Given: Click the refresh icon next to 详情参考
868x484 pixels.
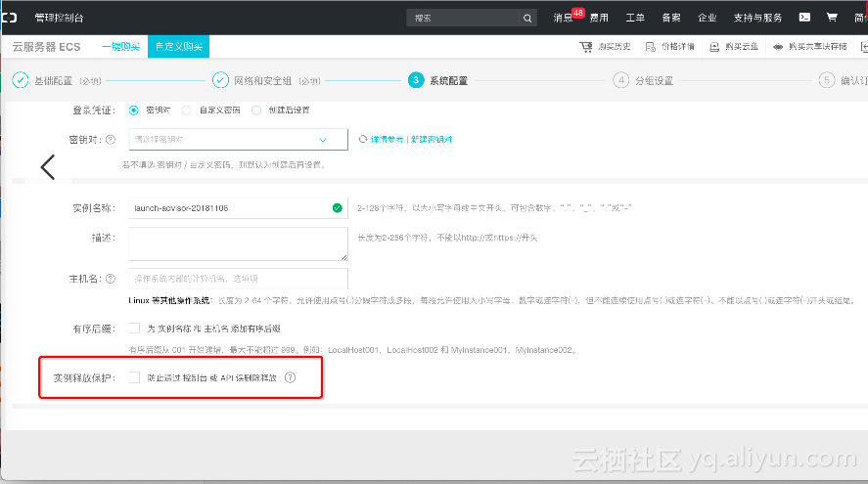Looking at the screenshot, I should [363, 139].
